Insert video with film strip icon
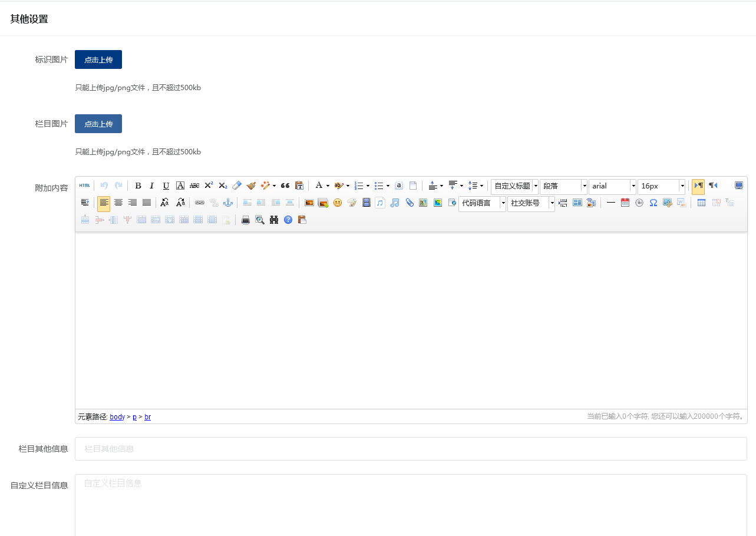The height and width of the screenshot is (536, 756). pos(366,203)
